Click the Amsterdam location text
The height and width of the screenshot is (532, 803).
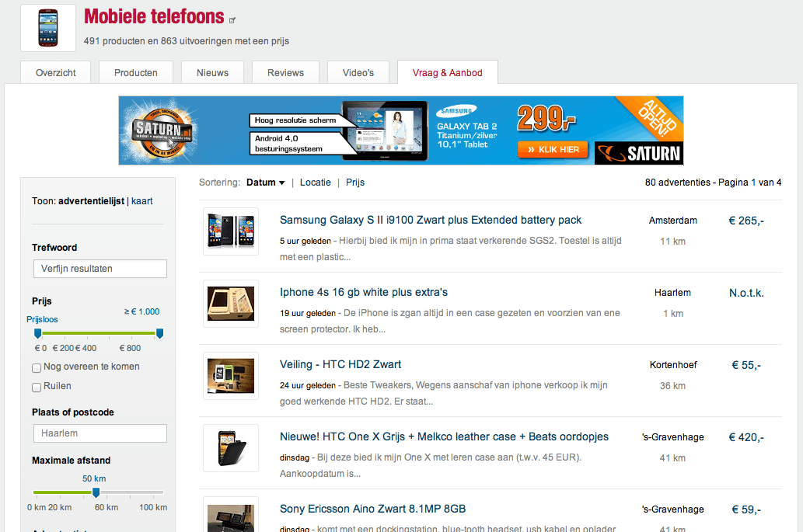pyautogui.click(x=673, y=221)
